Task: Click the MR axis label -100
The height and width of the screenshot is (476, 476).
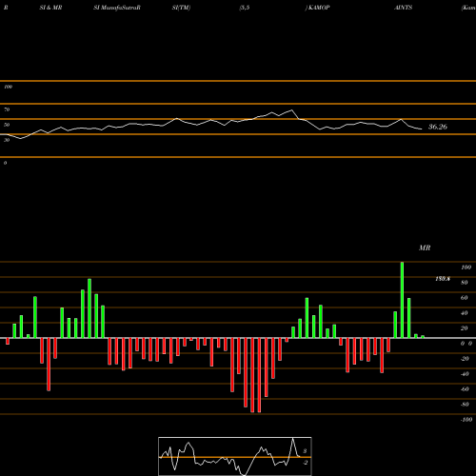Action: [466, 420]
